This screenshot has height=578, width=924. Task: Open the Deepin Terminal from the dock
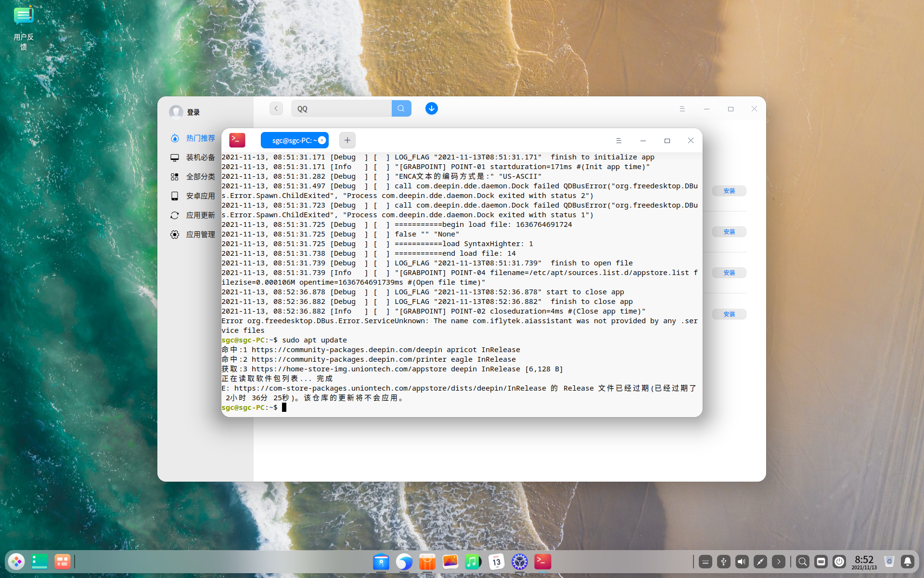[543, 562]
